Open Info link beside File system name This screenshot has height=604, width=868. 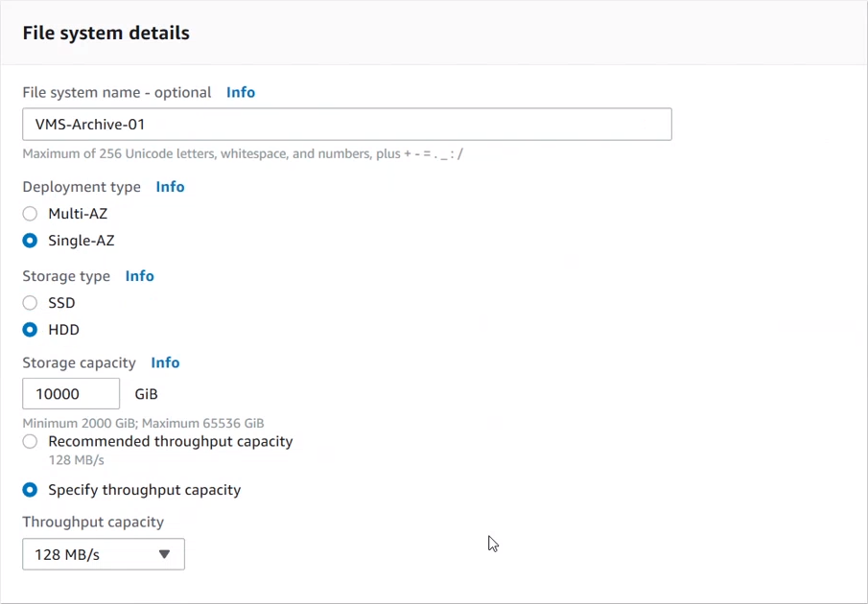[x=241, y=92]
